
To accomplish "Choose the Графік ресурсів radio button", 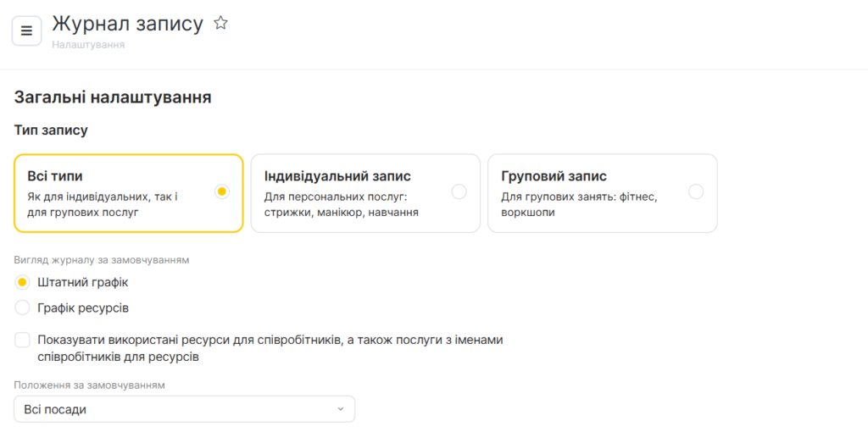I will coord(23,308).
